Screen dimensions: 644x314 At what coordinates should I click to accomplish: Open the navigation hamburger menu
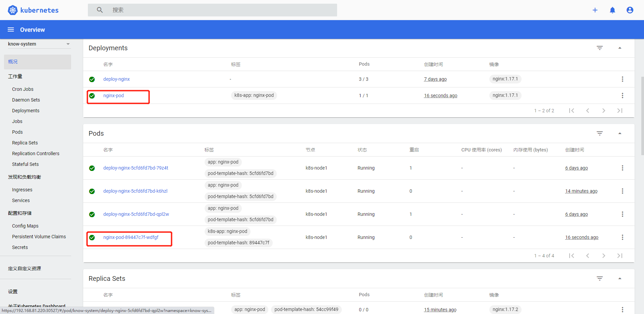11,29
